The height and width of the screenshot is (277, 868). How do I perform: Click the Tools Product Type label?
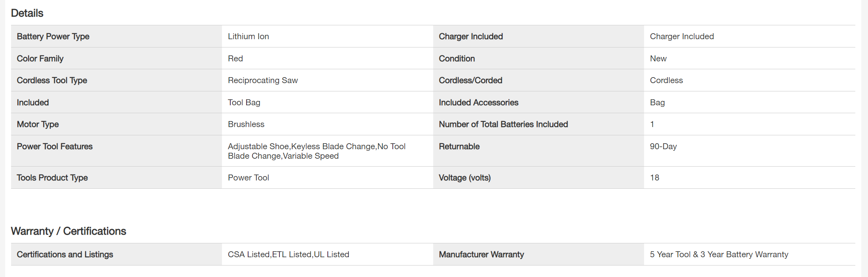(52, 178)
